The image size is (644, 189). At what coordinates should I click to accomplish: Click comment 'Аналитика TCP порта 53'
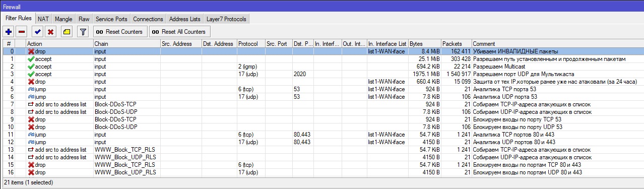505,89
